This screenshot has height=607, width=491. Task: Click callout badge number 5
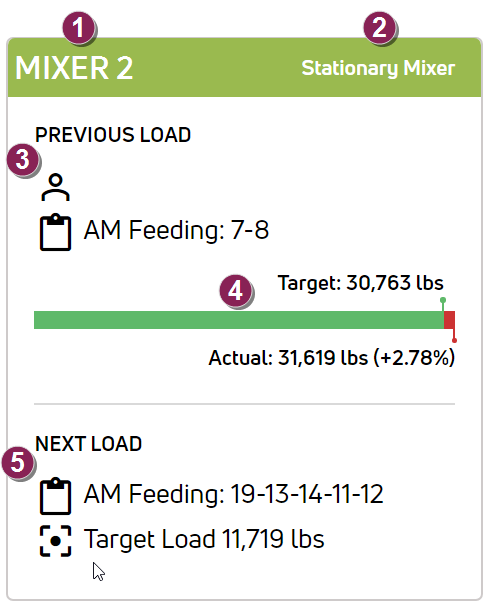(18, 463)
